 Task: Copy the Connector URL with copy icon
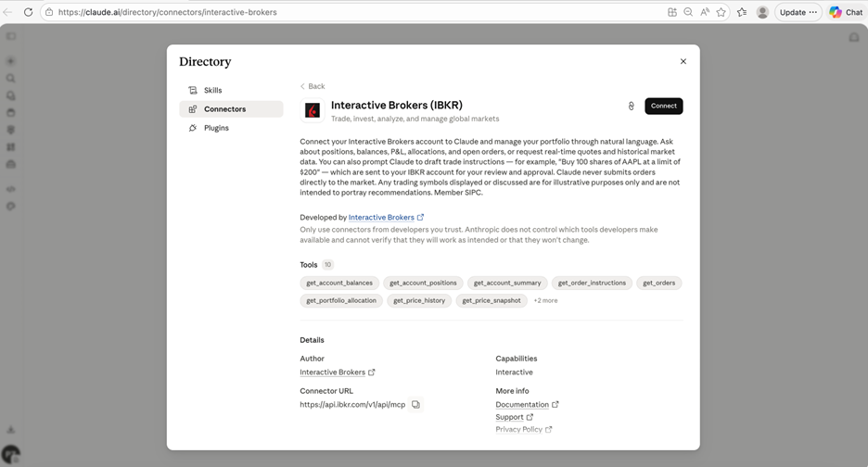point(415,405)
